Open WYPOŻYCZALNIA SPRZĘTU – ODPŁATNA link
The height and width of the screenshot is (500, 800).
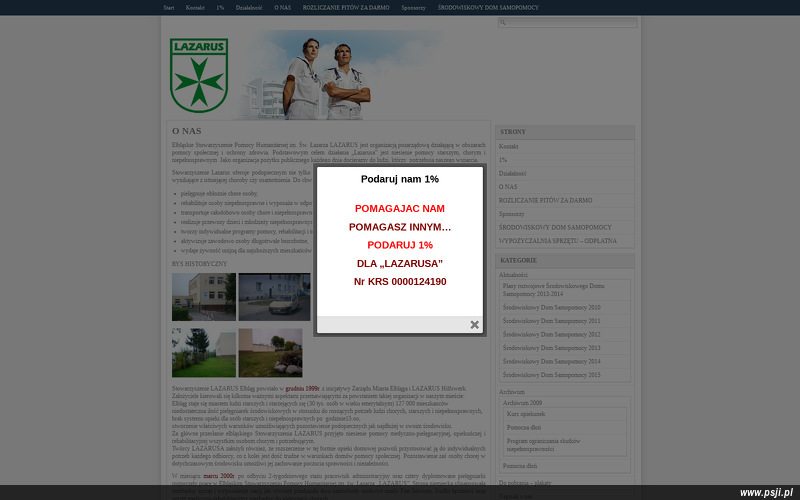pyautogui.click(x=558, y=241)
